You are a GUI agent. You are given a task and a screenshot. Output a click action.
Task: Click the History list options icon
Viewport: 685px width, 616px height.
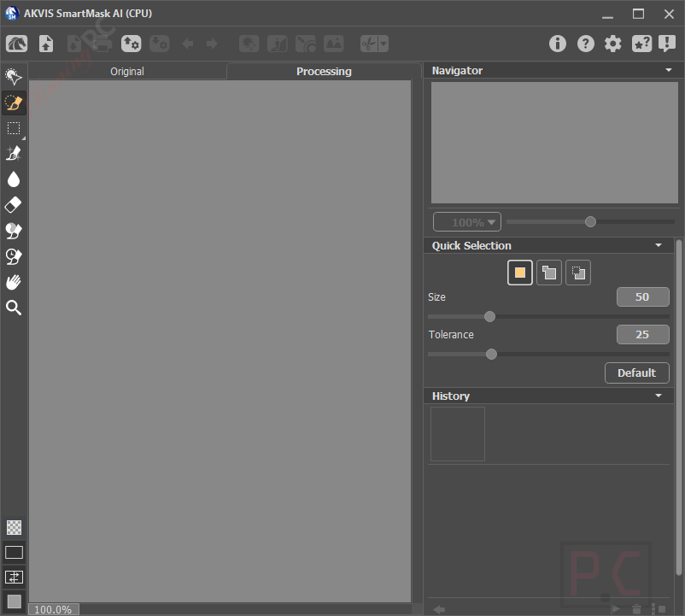(x=659, y=609)
